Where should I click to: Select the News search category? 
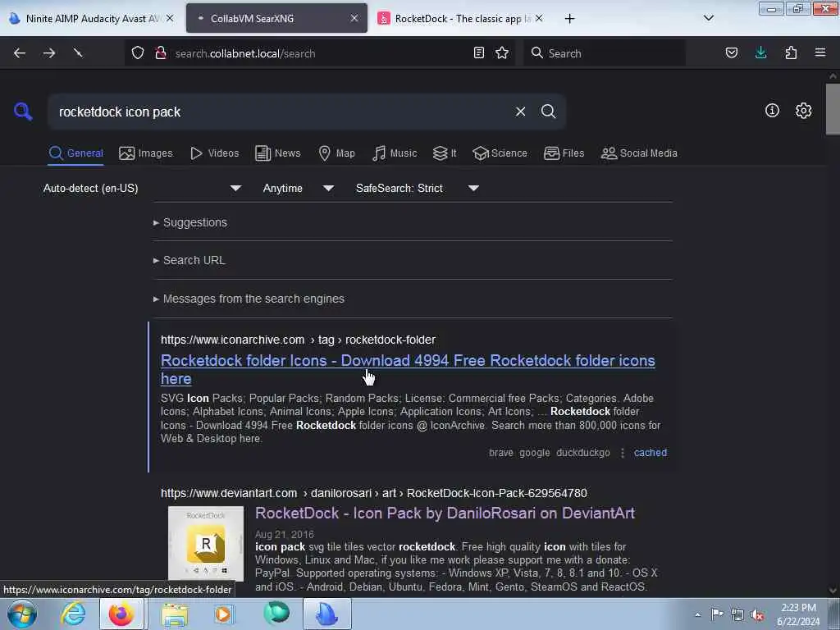coord(277,153)
